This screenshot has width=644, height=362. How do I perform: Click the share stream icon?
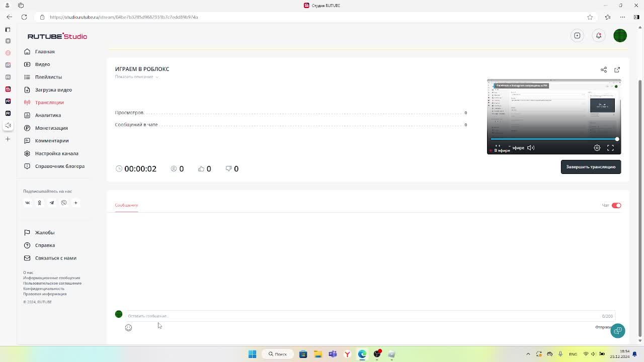604,69
